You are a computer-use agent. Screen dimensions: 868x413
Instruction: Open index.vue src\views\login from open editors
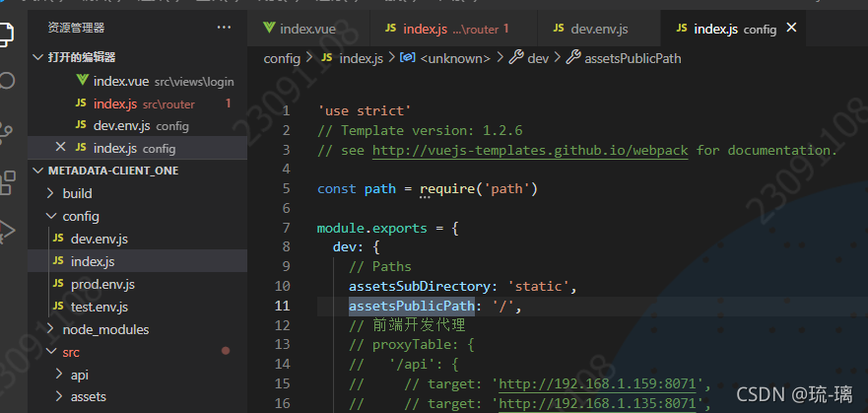click(137, 81)
